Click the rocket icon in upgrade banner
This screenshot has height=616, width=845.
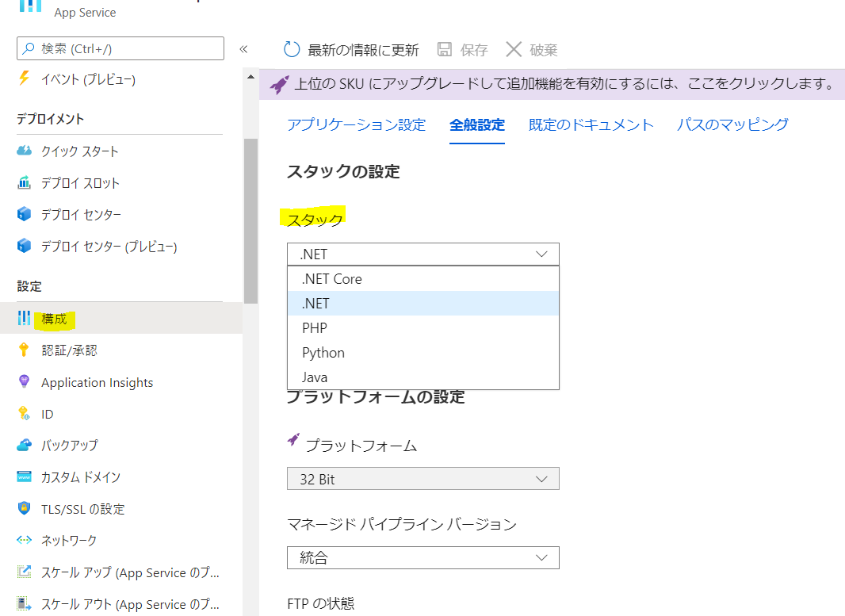point(279,84)
